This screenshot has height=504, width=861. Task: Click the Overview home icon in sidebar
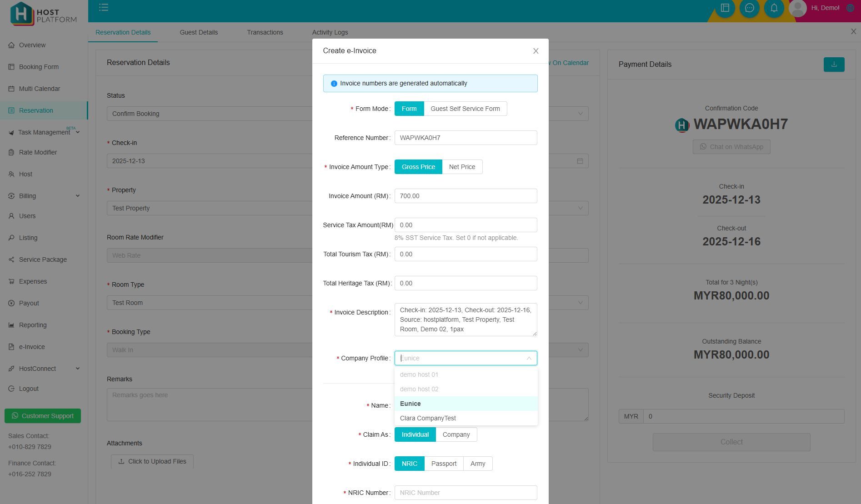[11, 45]
